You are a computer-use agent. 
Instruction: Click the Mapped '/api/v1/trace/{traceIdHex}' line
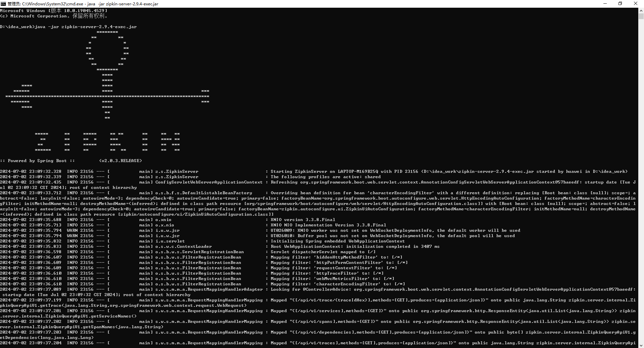point(318,303)
